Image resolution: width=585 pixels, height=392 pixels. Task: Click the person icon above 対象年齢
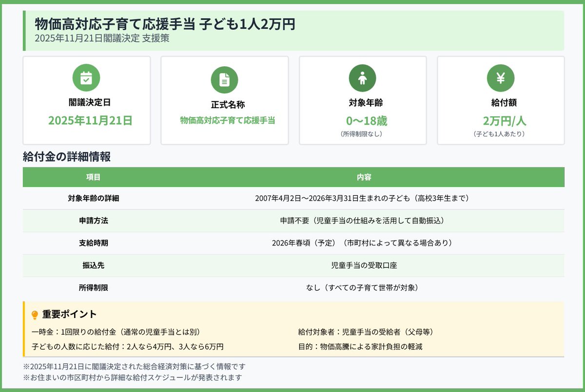pos(362,77)
